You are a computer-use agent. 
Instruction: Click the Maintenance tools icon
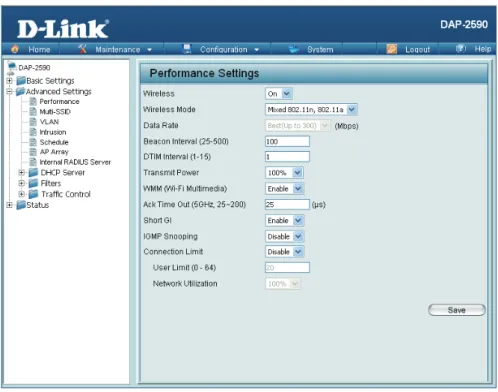tap(82, 49)
